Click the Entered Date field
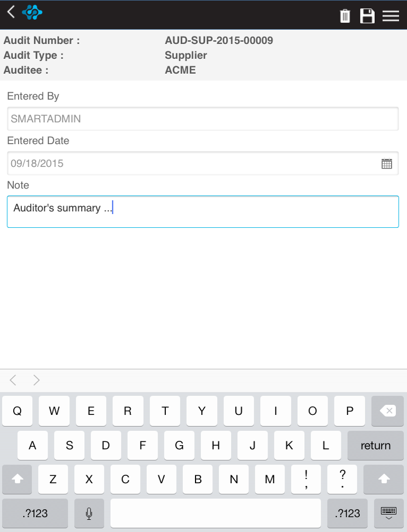This screenshot has width=407, height=532. point(202,164)
